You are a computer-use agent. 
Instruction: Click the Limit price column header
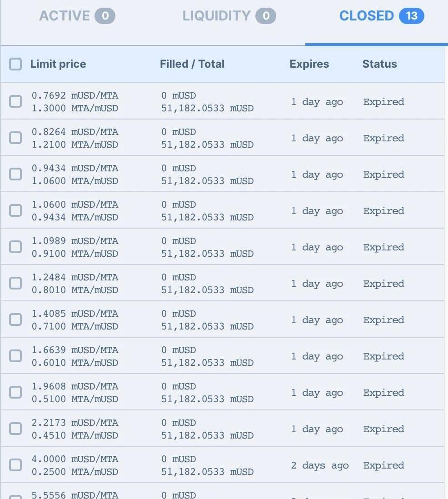pos(58,64)
